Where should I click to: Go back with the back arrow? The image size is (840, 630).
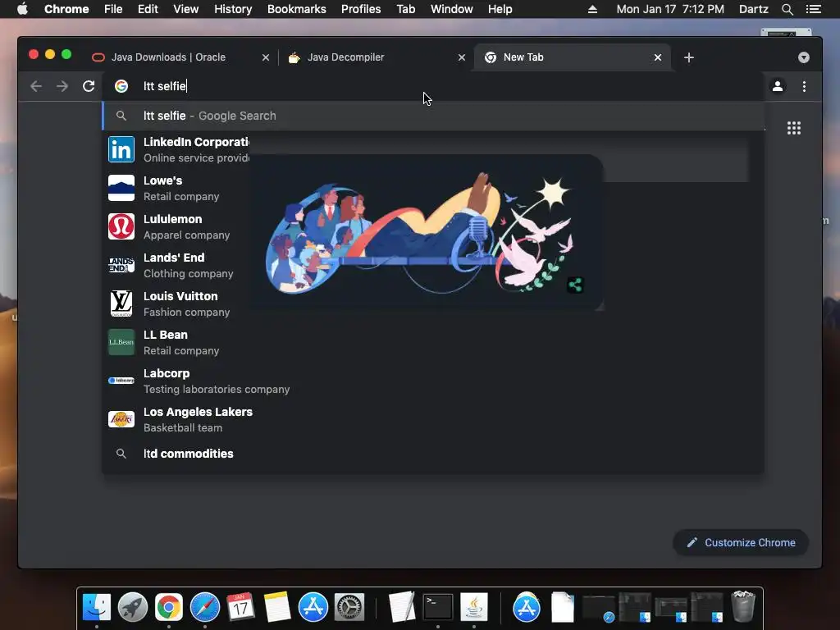tap(36, 86)
